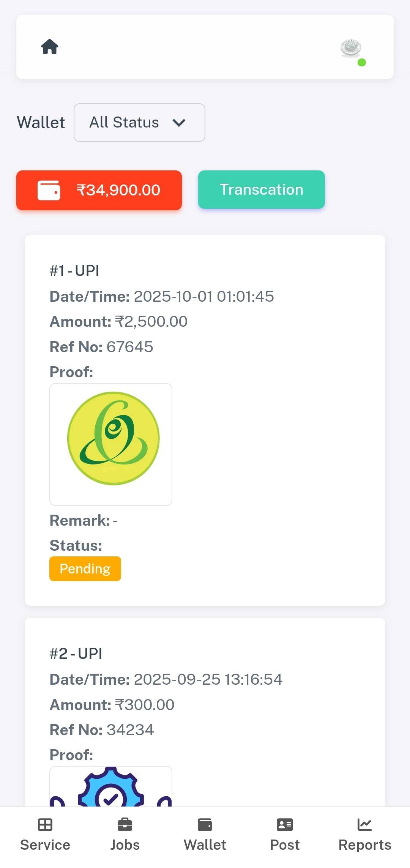This screenshot has width=410, height=868.
Task: Tap the Post ID card icon
Action: pyautogui.click(x=285, y=825)
